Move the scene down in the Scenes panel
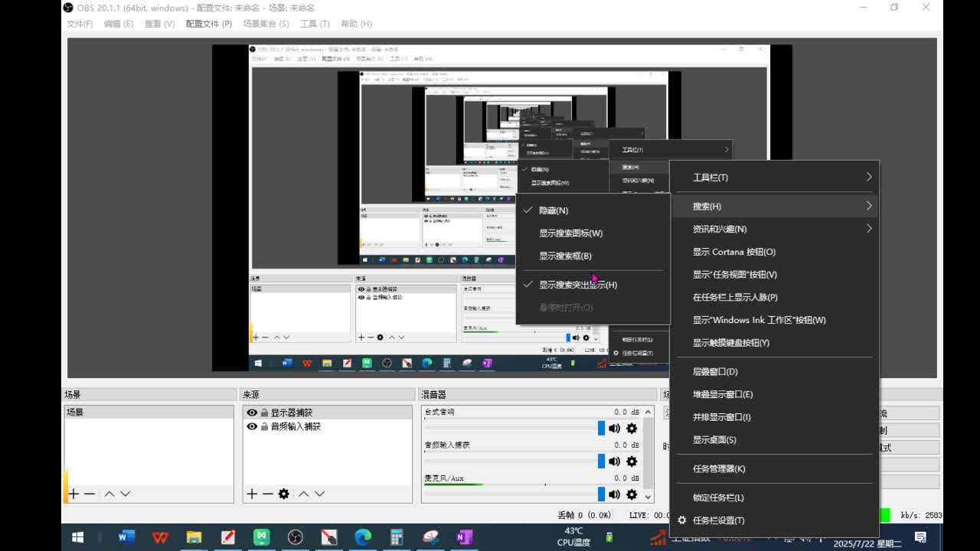Screen dimensions: 980x551 pyautogui.click(x=126, y=494)
